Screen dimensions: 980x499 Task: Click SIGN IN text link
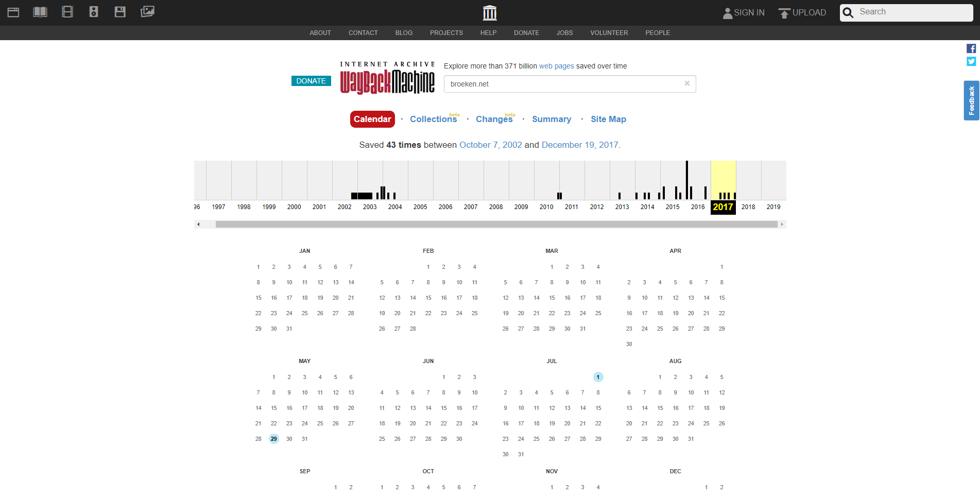[749, 13]
